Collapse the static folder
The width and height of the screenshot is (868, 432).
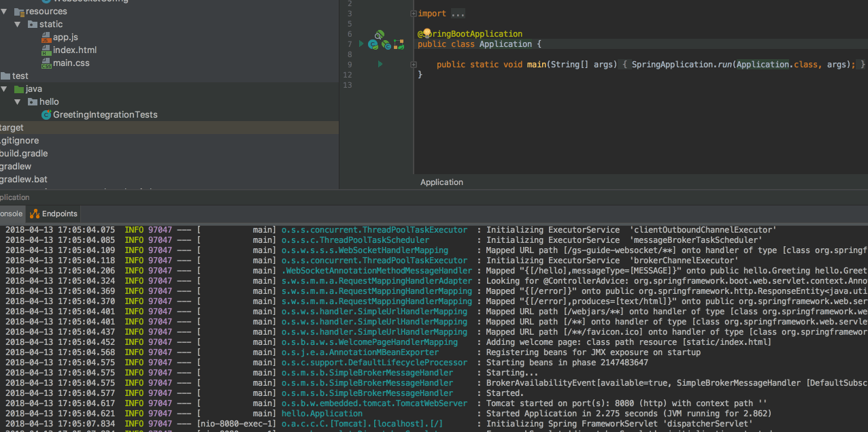click(18, 24)
